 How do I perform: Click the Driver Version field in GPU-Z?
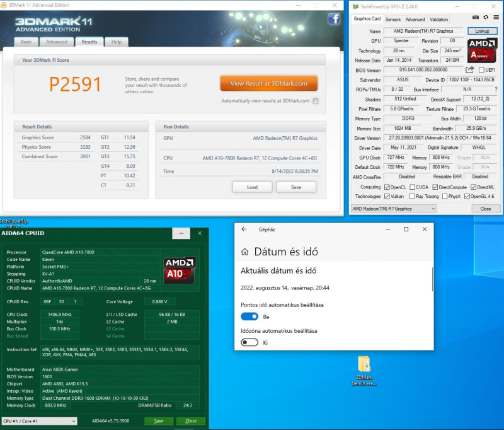[440, 137]
